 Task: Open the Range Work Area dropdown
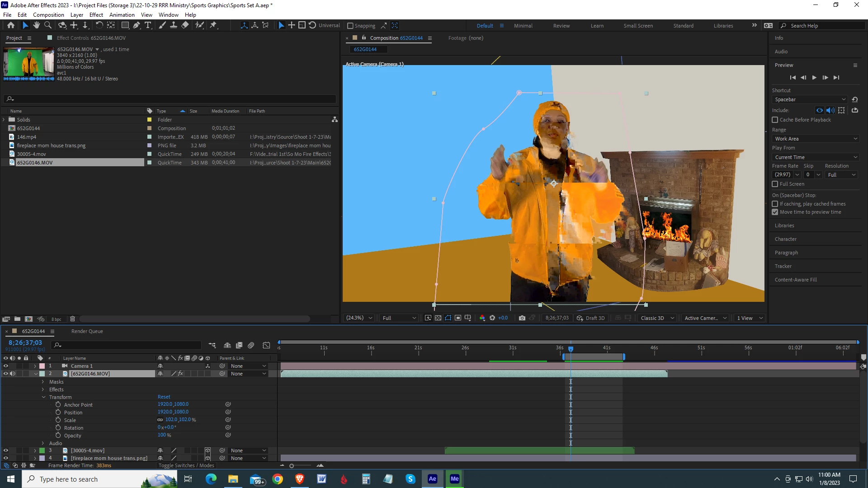pos(815,139)
